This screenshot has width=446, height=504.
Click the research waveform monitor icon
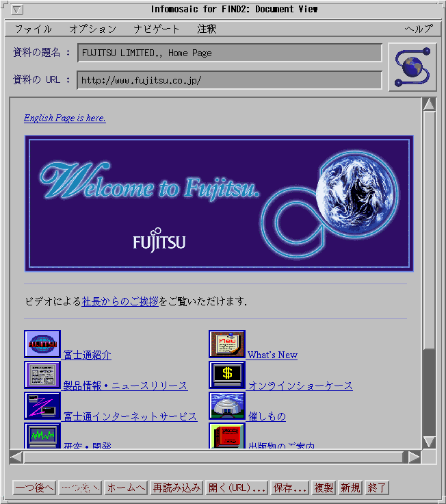[42, 436]
